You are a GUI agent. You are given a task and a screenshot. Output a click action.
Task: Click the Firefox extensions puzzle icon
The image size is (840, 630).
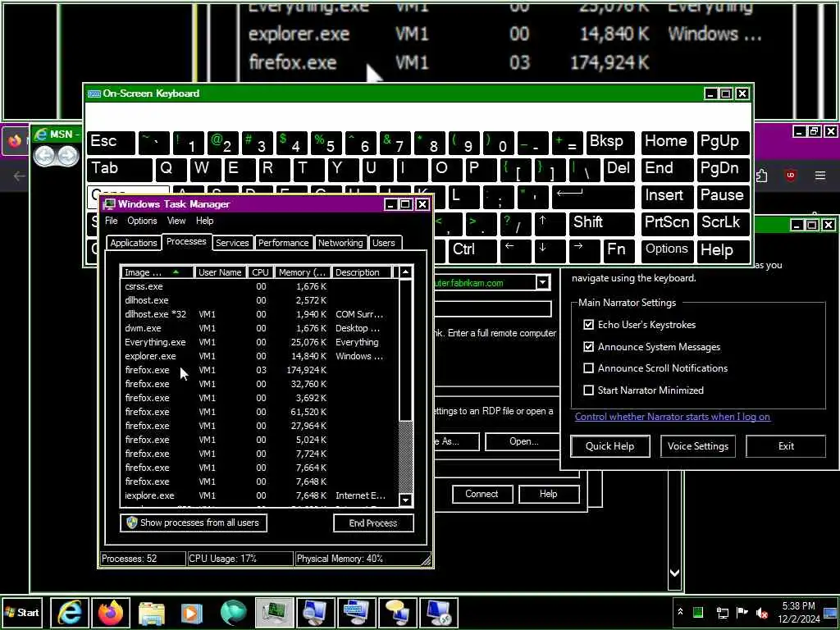point(762,176)
